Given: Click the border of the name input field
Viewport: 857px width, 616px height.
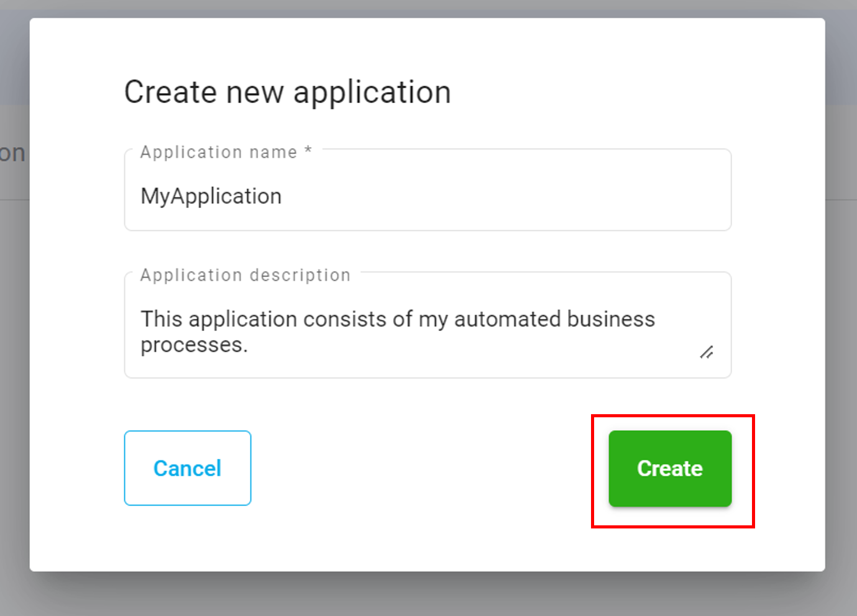Looking at the screenshot, I should 428,229.
